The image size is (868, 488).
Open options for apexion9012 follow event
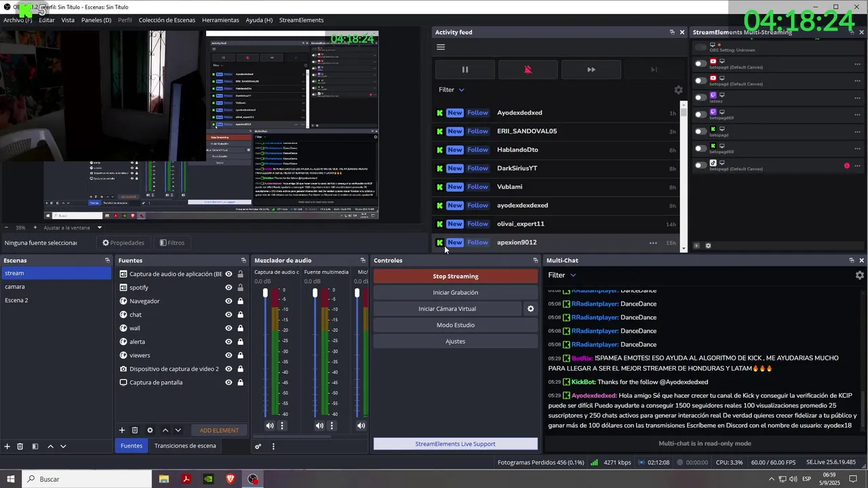pyautogui.click(x=653, y=243)
